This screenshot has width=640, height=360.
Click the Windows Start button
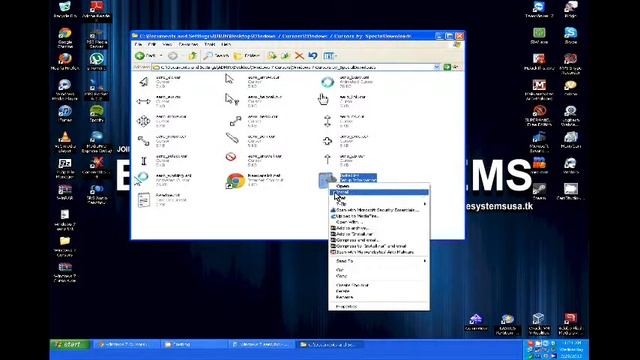point(70,344)
